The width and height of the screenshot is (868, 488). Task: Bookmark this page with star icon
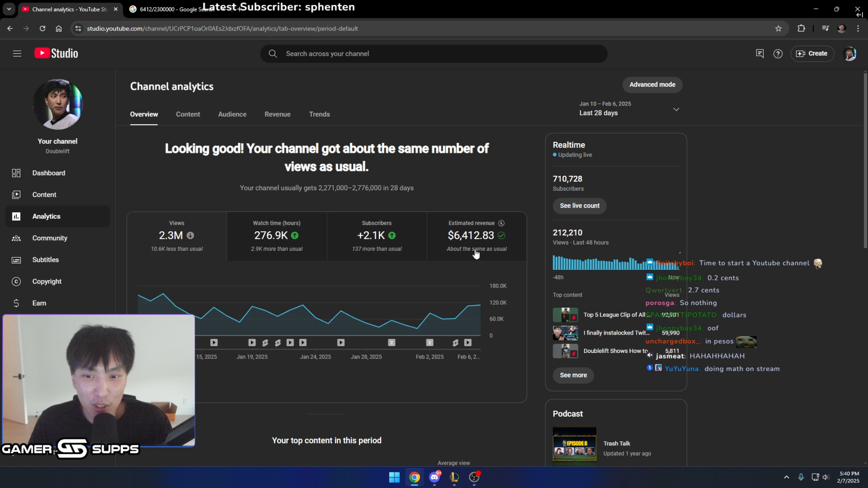pyautogui.click(x=778, y=28)
